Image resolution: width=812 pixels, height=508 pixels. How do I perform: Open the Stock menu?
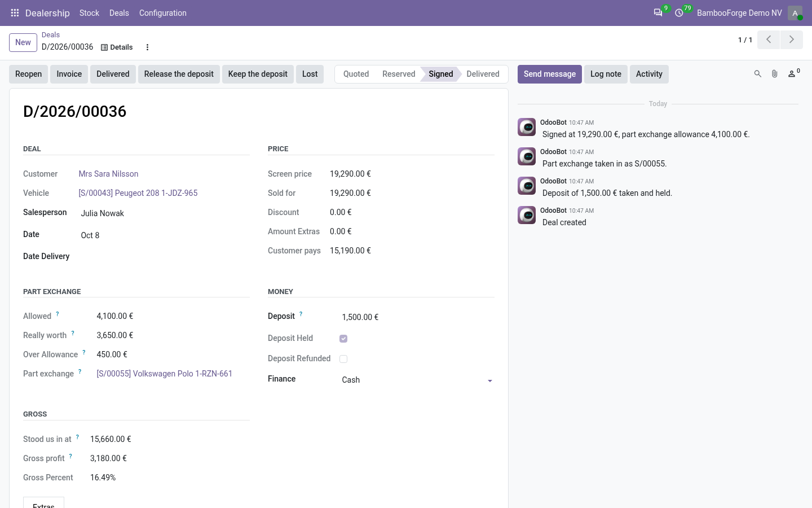click(89, 13)
